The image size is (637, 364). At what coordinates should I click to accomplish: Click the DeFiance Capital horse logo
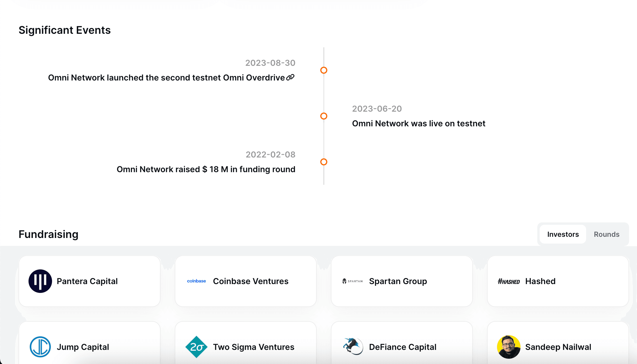click(353, 346)
